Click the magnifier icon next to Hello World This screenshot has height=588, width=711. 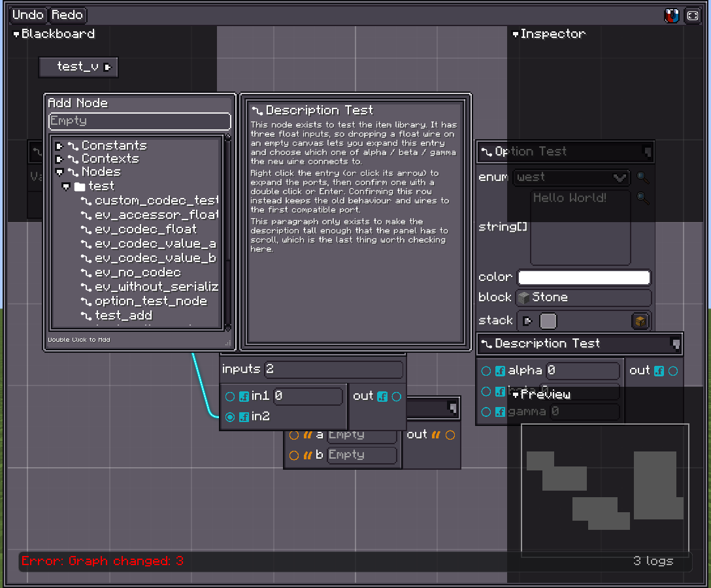(x=642, y=198)
